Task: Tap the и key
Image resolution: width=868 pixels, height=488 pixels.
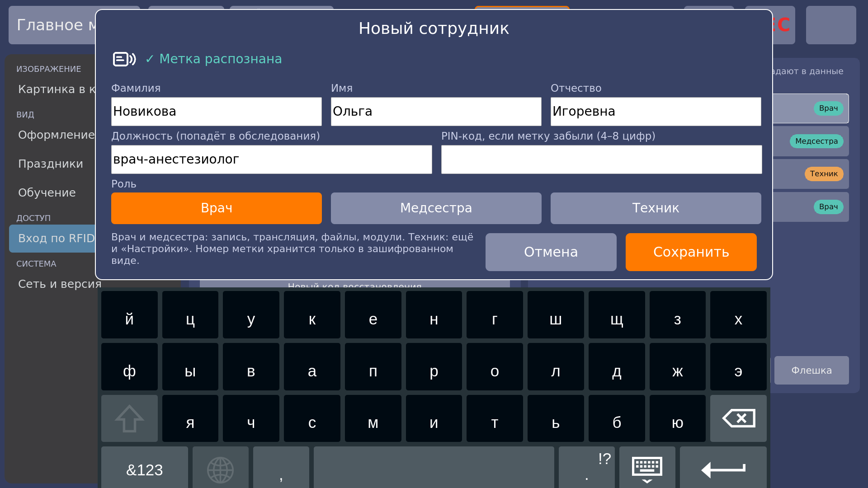Action: click(434, 418)
